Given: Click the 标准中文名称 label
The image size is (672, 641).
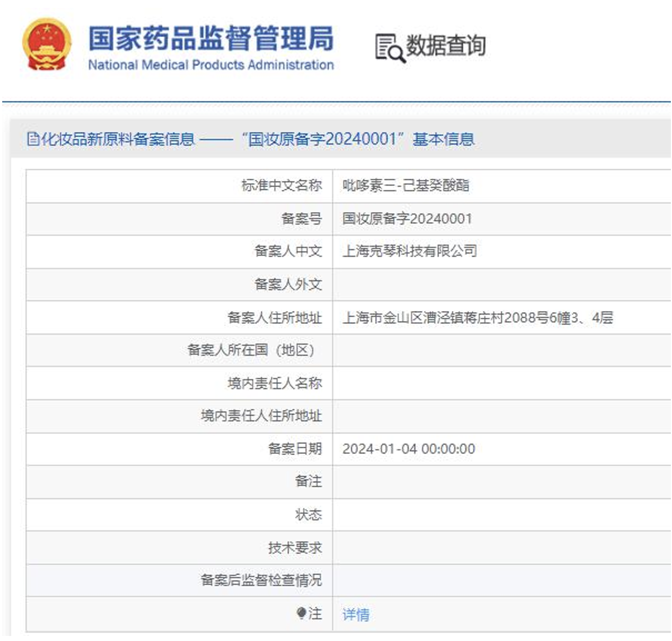Looking at the screenshot, I should coord(281,185).
